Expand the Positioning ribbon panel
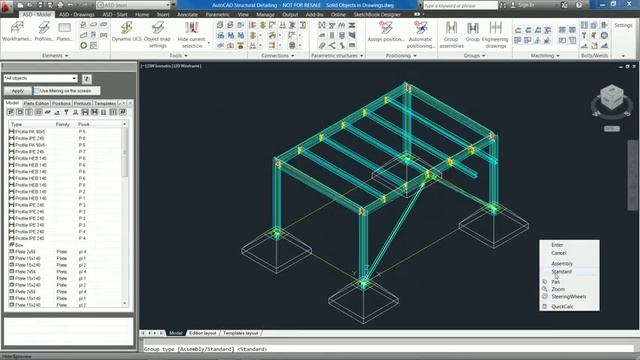 pos(401,56)
